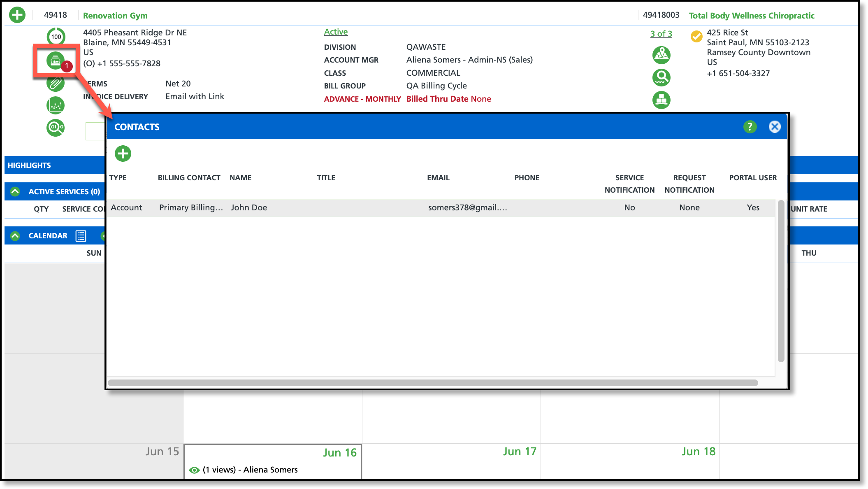Collapse the Calendar section chevron
The height and width of the screenshot is (489, 868).
[x=15, y=236]
